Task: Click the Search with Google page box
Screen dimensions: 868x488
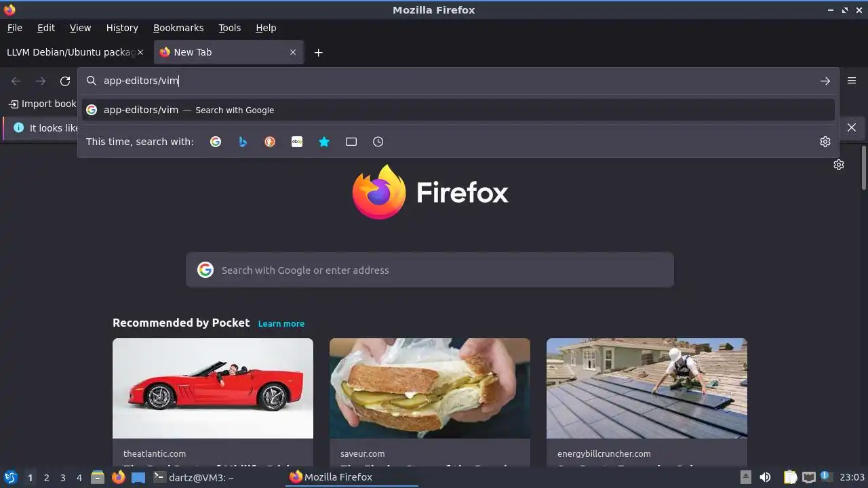Action: tap(430, 270)
